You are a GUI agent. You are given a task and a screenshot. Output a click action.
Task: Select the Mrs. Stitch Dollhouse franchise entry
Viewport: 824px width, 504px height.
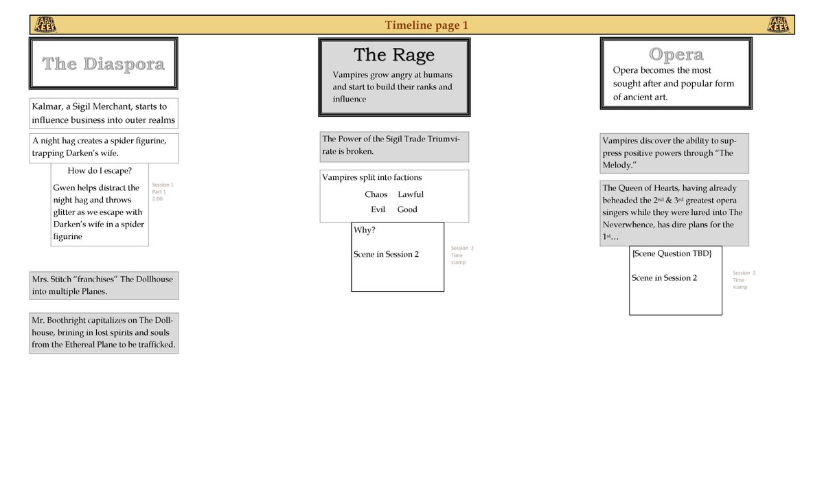[x=104, y=285]
